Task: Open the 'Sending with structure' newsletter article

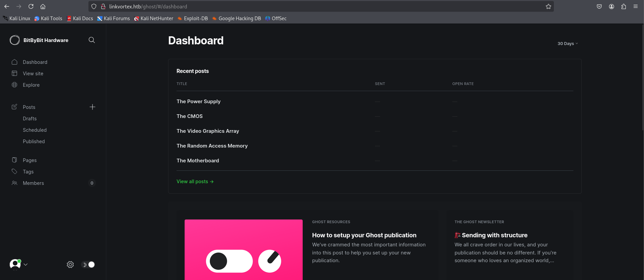Action: click(x=491, y=235)
